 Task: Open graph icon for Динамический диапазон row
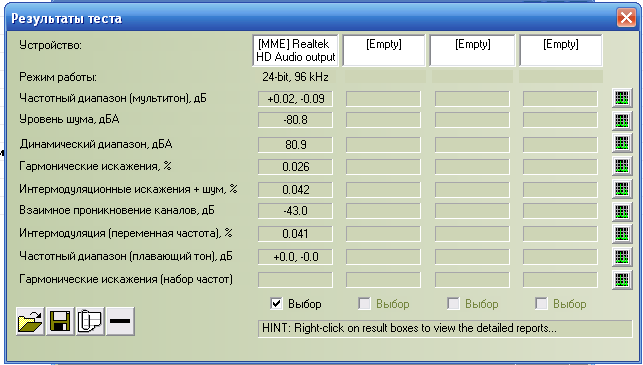point(622,143)
